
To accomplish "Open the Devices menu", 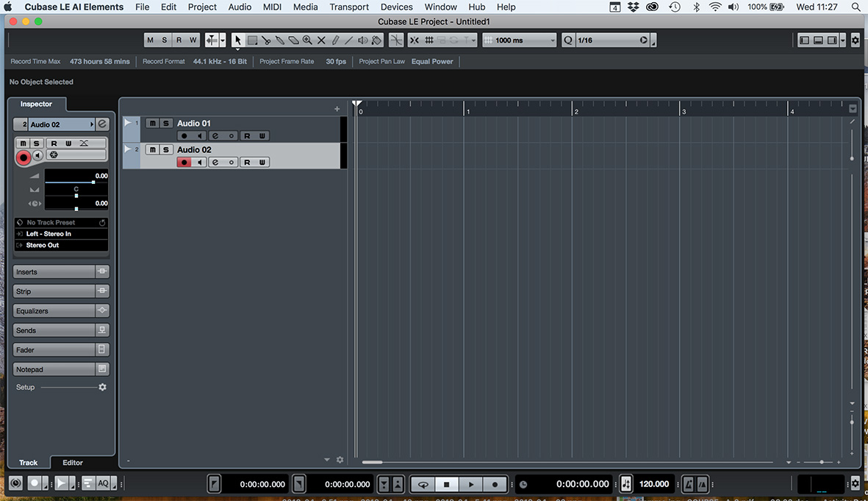I will coord(396,7).
